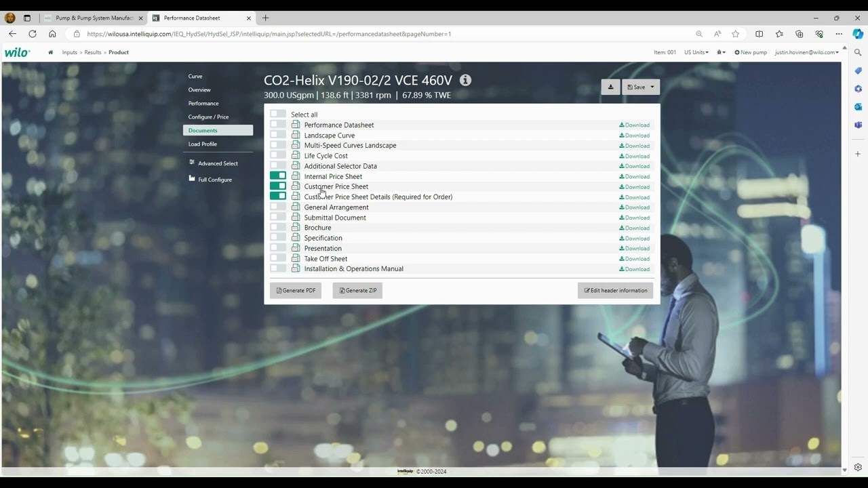Click the document icon for Performance Datasheet
The image size is (868, 488).
pos(296,125)
